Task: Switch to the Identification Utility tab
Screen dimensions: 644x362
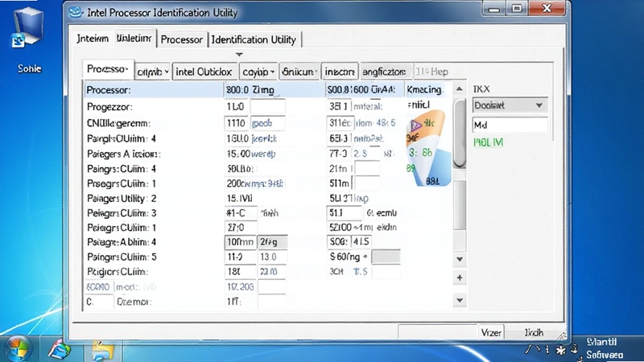Action: point(254,39)
